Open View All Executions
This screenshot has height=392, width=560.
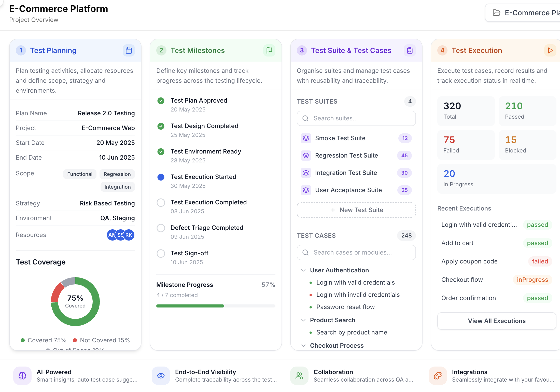click(x=497, y=321)
